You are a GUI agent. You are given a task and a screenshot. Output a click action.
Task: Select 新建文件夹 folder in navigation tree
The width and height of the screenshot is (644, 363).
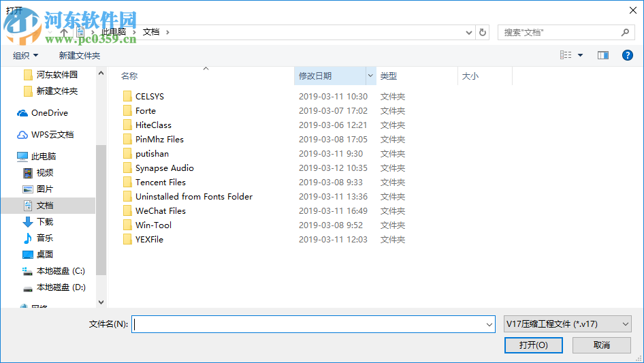coord(57,91)
